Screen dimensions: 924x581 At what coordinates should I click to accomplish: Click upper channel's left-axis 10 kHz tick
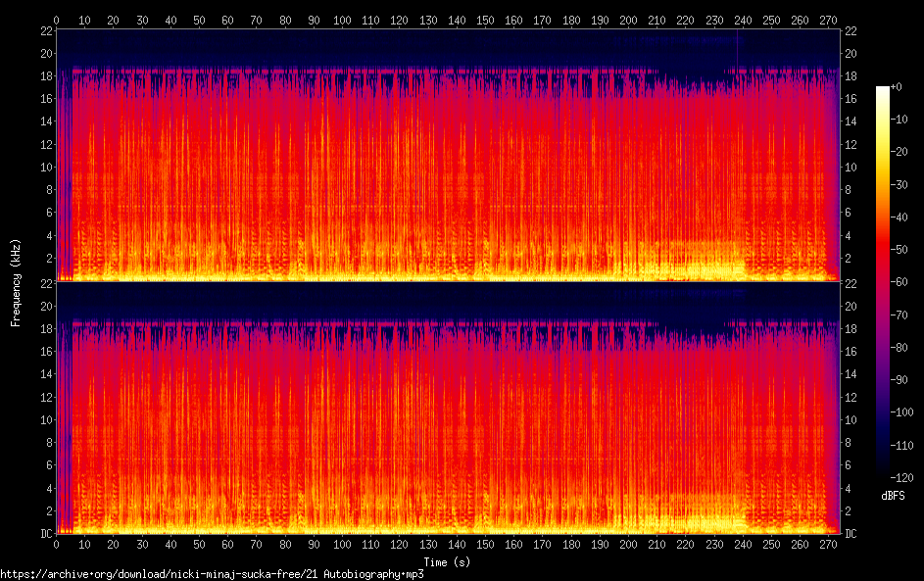click(45, 167)
